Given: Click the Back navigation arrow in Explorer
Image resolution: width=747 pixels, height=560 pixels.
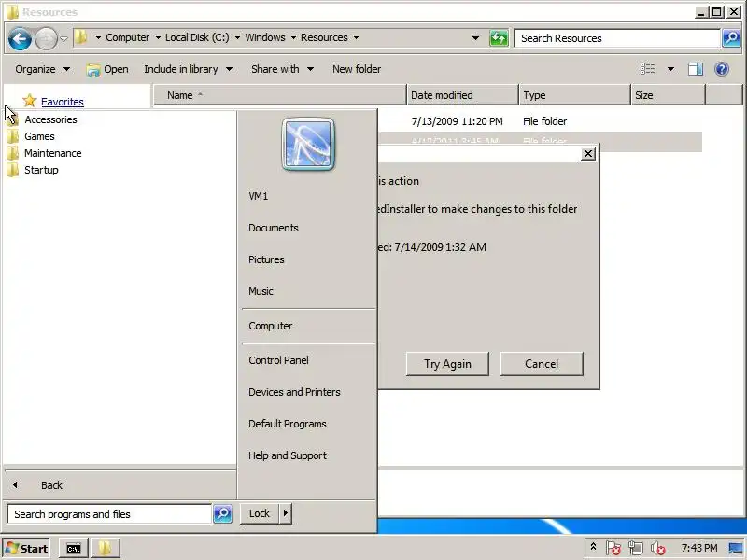Looking at the screenshot, I should tap(20, 38).
